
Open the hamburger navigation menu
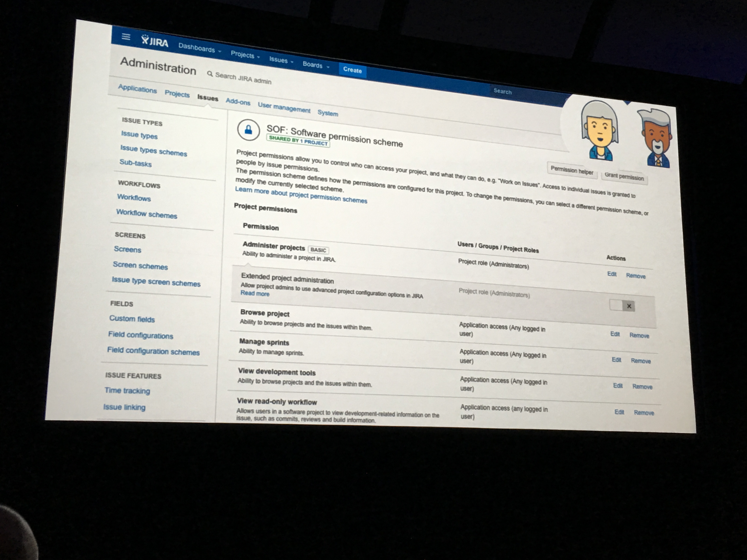point(126,37)
